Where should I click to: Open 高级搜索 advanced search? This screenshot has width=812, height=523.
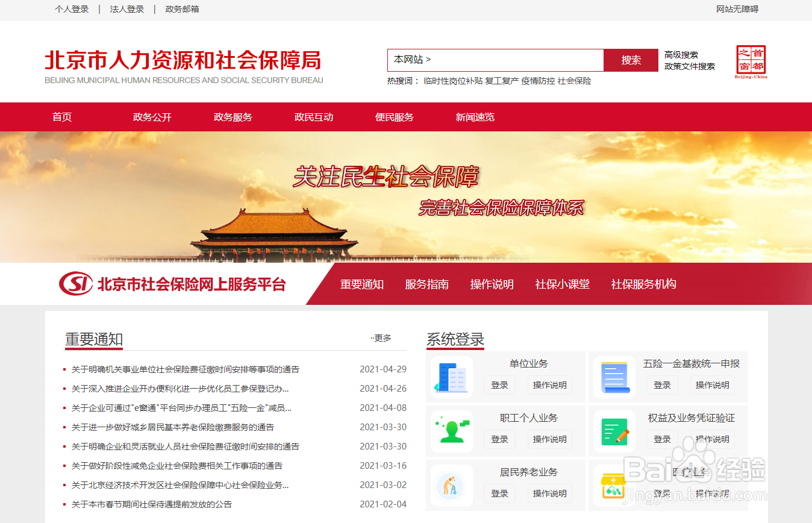tap(681, 54)
